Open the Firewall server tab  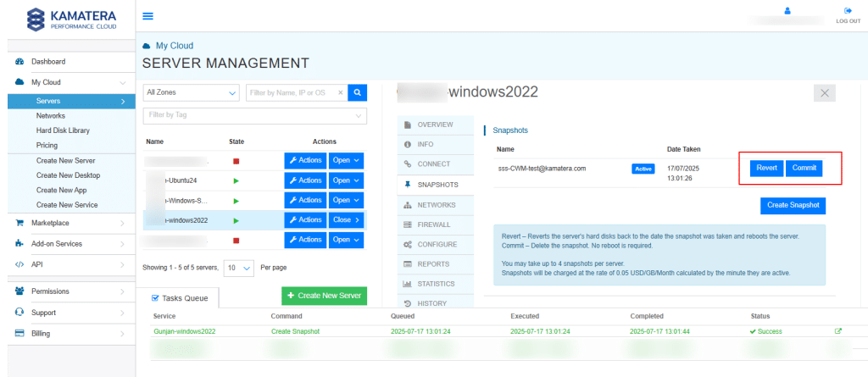pyautogui.click(x=433, y=225)
